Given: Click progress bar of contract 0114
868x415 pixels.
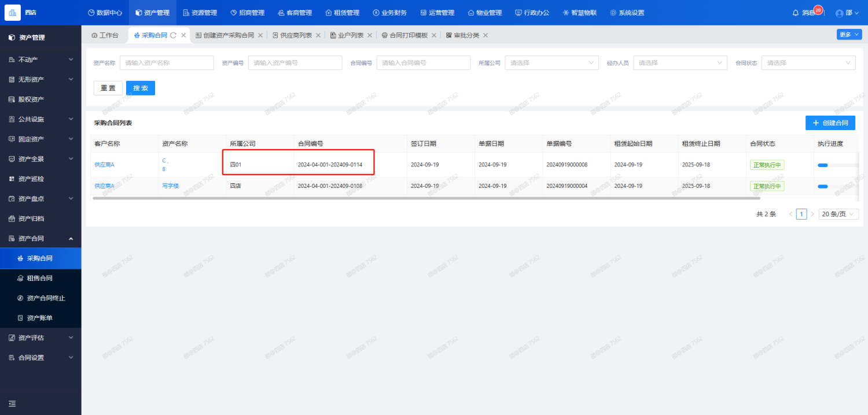Looking at the screenshot, I should [x=837, y=165].
